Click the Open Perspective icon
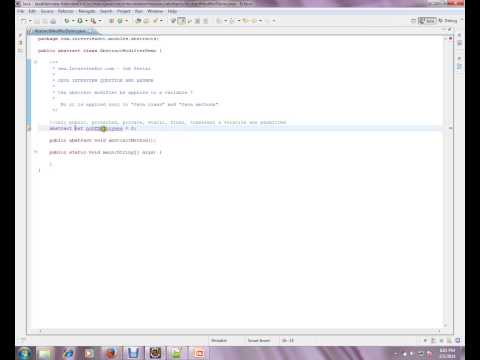Screen dimensions: 480x360 pyautogui.click(x=413, y=21)
